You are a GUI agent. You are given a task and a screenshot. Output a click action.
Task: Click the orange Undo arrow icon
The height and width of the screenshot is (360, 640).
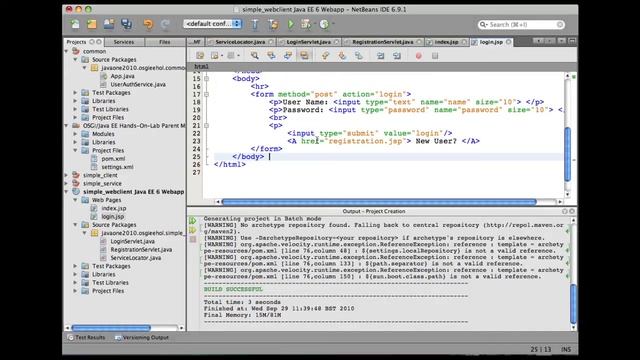coord(148,24)
